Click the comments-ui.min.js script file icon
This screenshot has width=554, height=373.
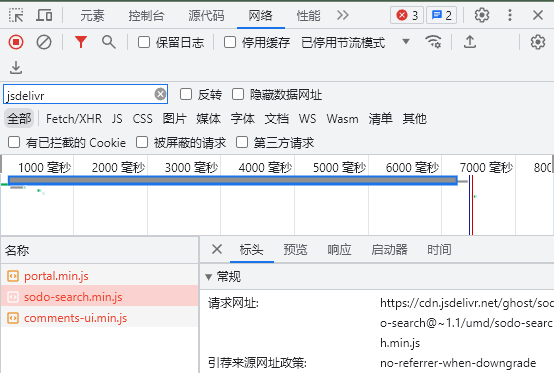coord(13,318)
